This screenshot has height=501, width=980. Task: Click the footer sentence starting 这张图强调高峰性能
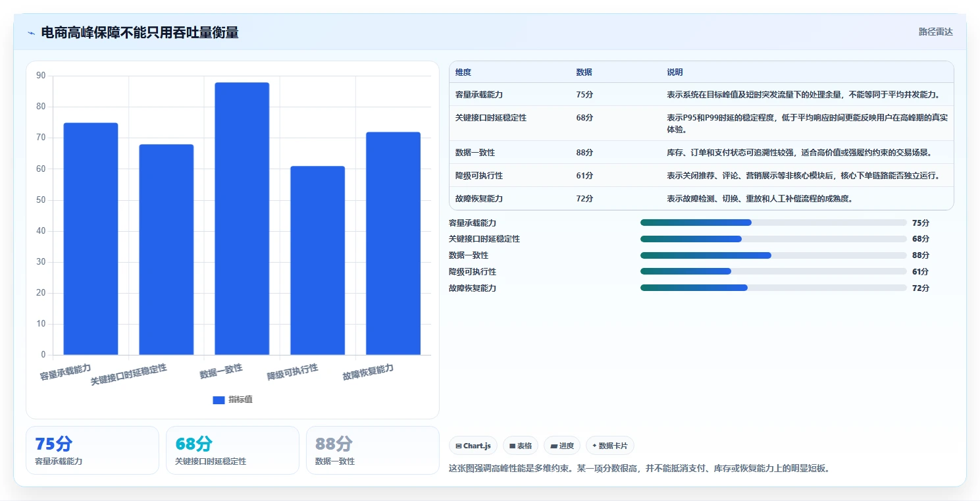click(639, 469)
